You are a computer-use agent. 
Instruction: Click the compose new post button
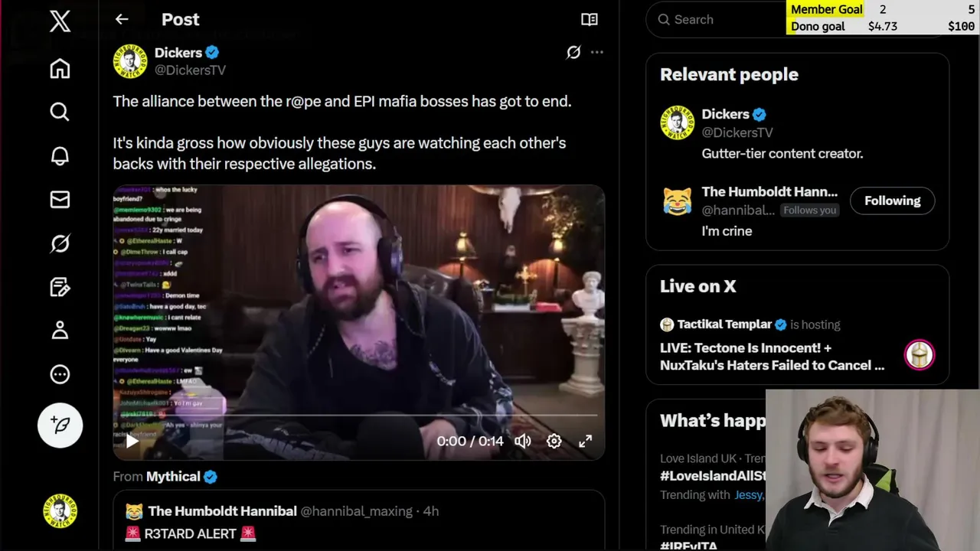60,425
